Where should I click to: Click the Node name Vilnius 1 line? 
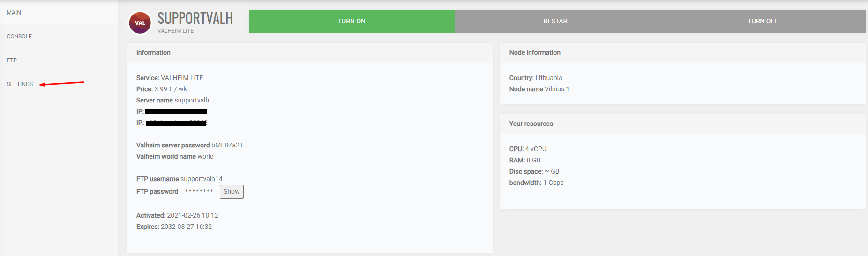[x=539, y=89]
